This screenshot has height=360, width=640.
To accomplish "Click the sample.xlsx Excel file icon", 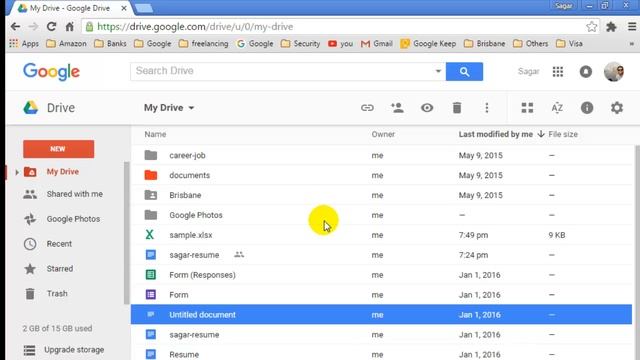I will click(x=150, y=235).
